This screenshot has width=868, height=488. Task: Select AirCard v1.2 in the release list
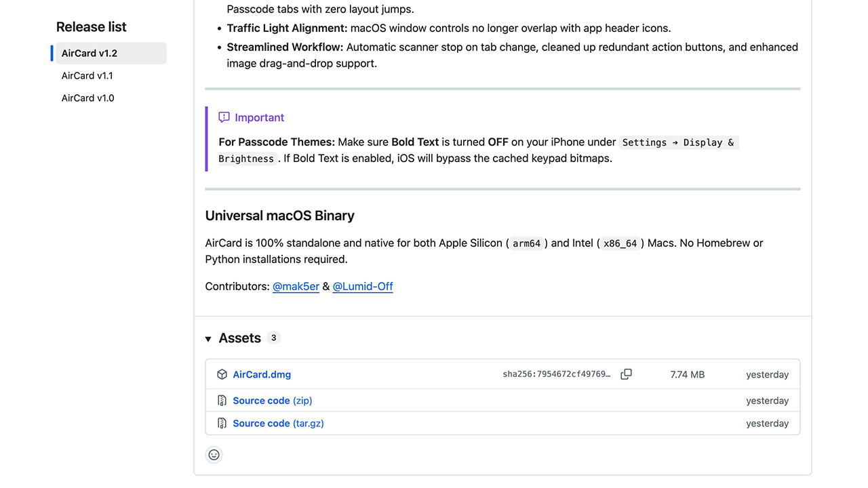tap(108, 53)
